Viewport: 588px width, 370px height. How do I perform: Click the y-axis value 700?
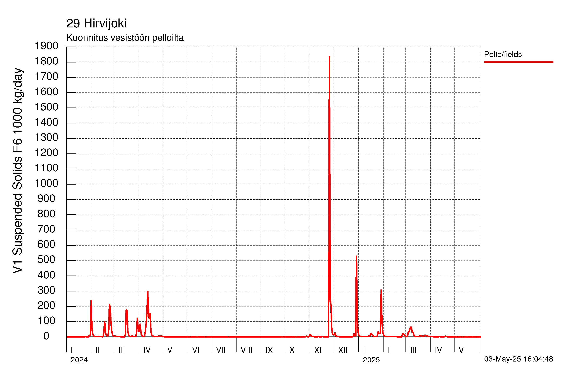coord(46,229)
